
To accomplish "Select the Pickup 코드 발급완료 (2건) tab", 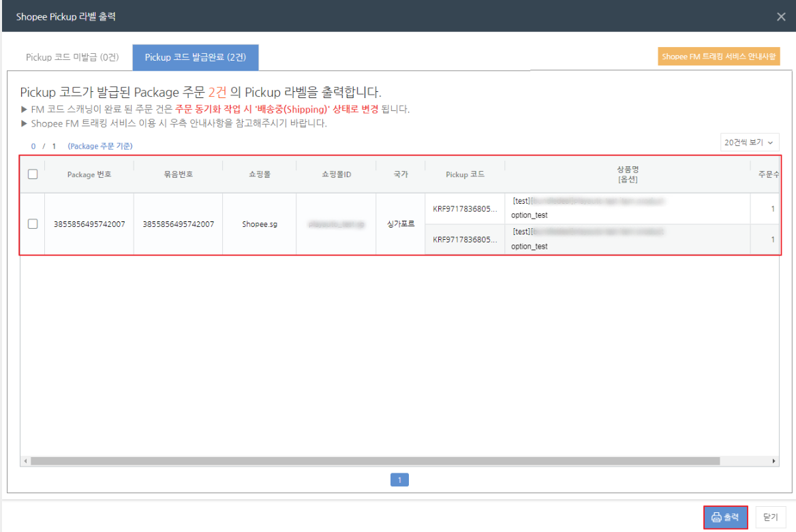I will (195, 58).
